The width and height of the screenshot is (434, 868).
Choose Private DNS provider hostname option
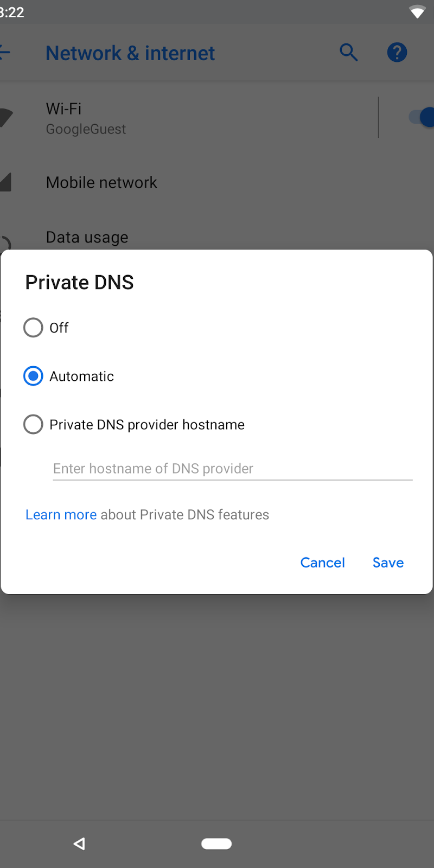33,424
